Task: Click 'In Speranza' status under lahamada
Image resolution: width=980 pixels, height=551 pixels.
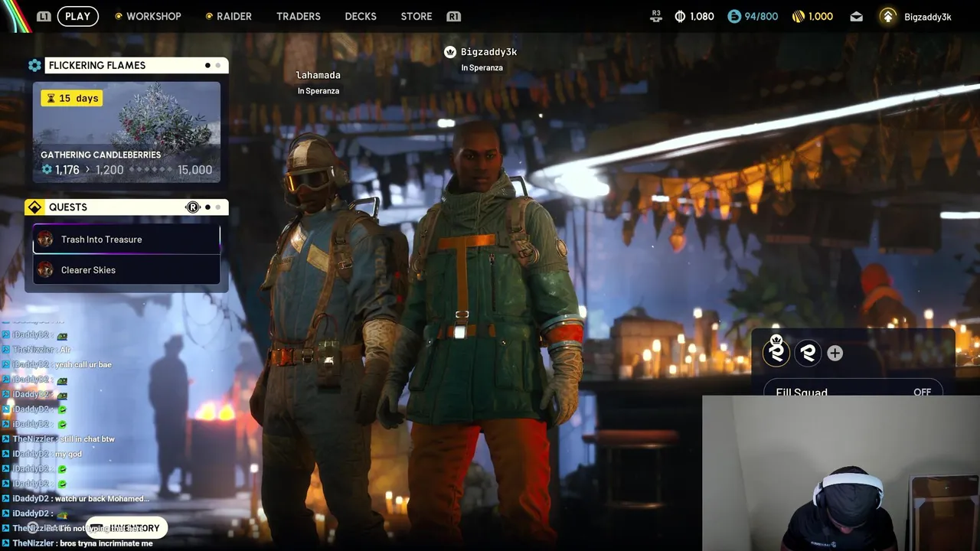Action: pos(318,91)
